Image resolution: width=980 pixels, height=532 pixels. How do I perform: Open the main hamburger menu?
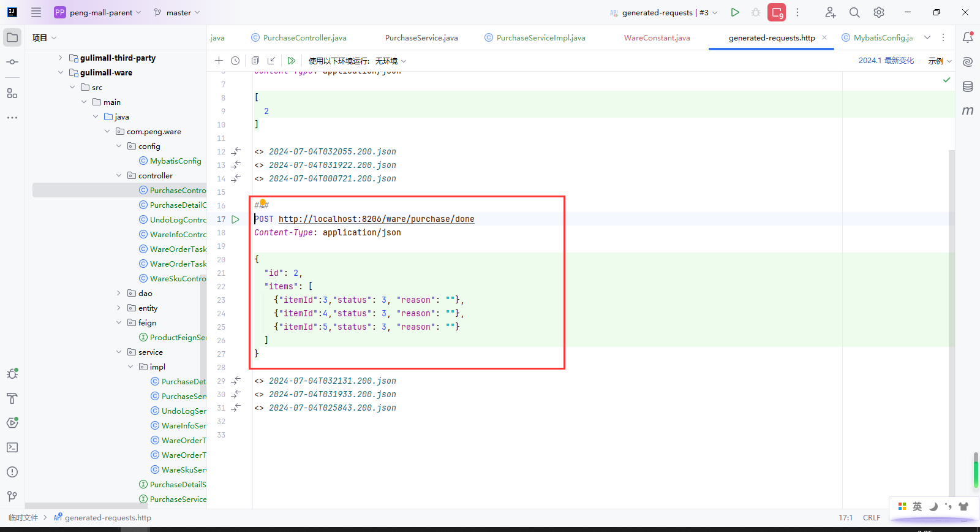pos(36,12)
